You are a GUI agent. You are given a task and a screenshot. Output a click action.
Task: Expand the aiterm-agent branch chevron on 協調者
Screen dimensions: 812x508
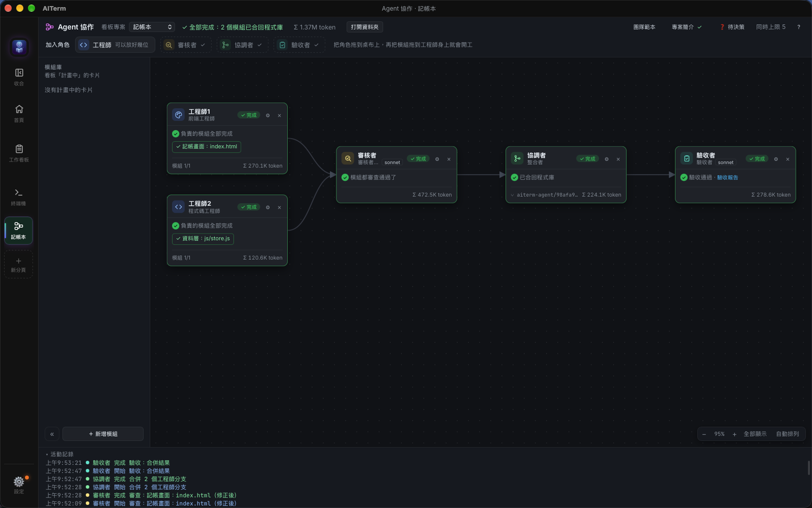(x=512, y=195)
